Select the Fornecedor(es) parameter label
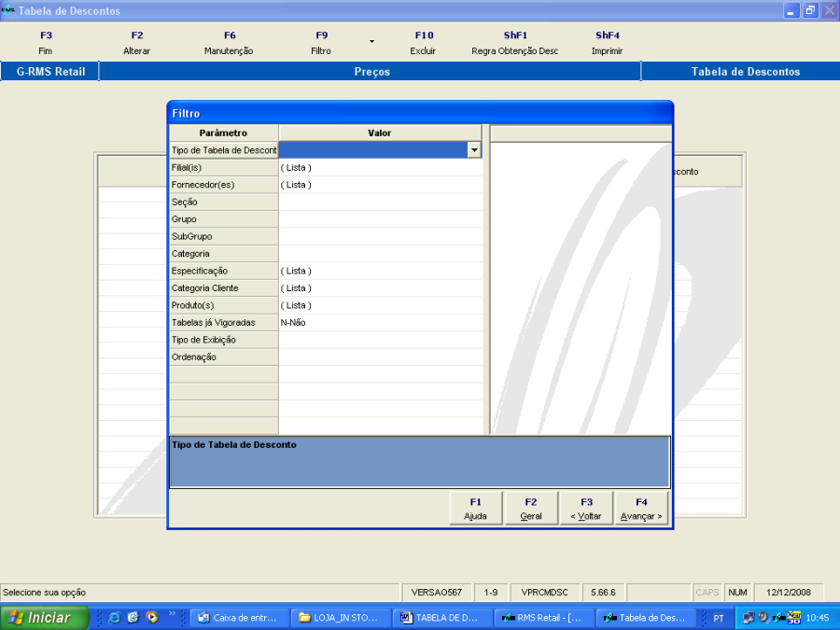Screen dimensions: 840x630 click(224, 185)
